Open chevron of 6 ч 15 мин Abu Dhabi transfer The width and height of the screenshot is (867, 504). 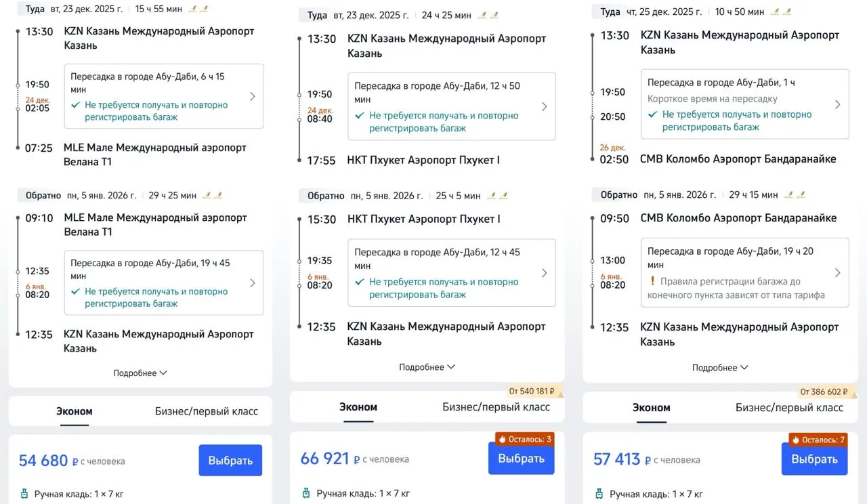tap(253, 96)
